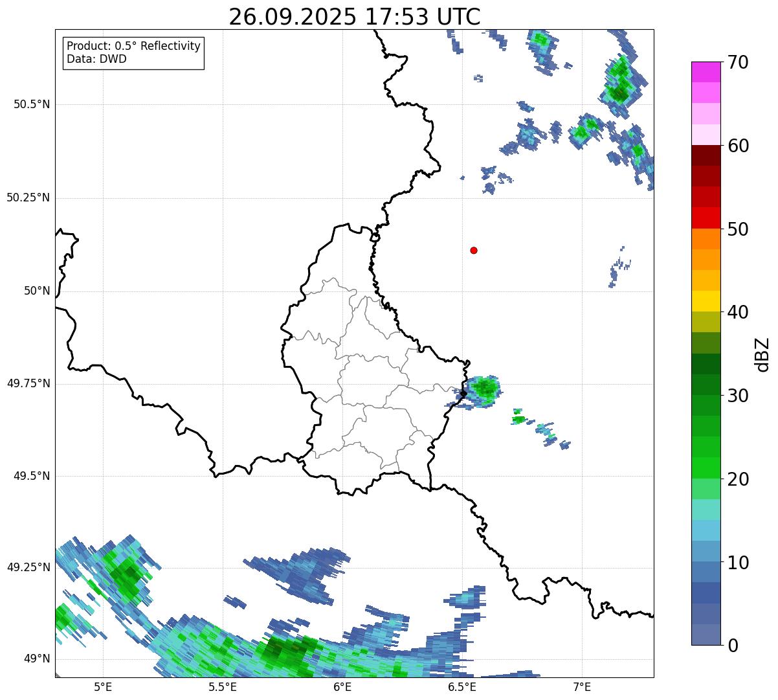Click the red station marker dot

coord(474,250)
